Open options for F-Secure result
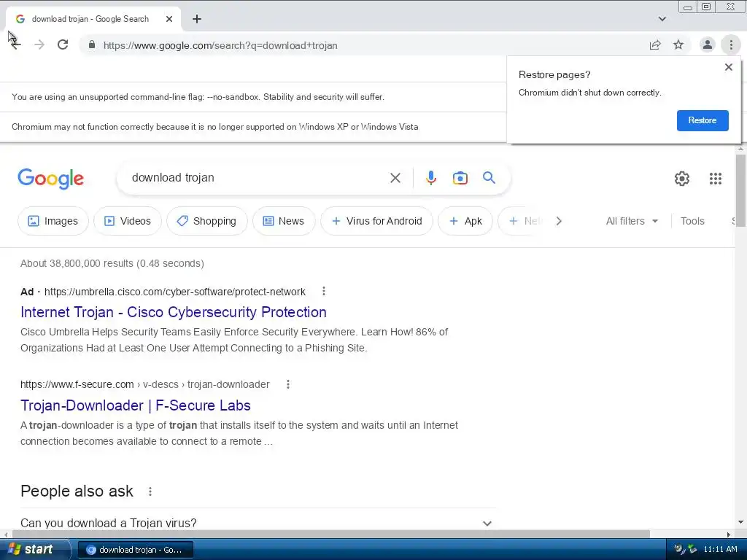The width and height of the screenshot is (747, 560). [x=287, y=384]
